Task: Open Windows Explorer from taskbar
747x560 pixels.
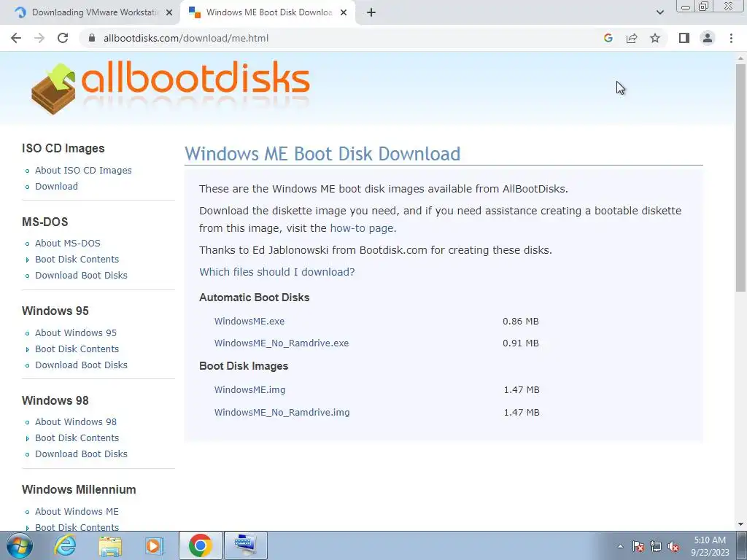Action: click(x=110, y=545)
